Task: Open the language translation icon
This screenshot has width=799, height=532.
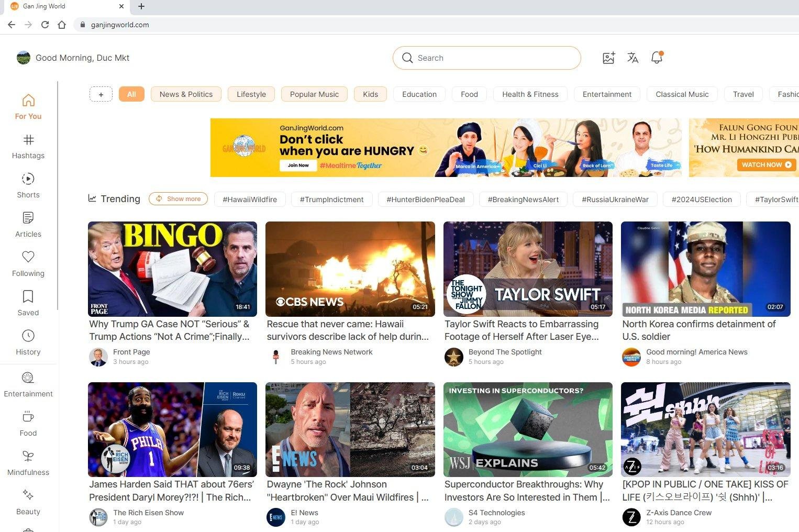Action: tap(632, 58)
